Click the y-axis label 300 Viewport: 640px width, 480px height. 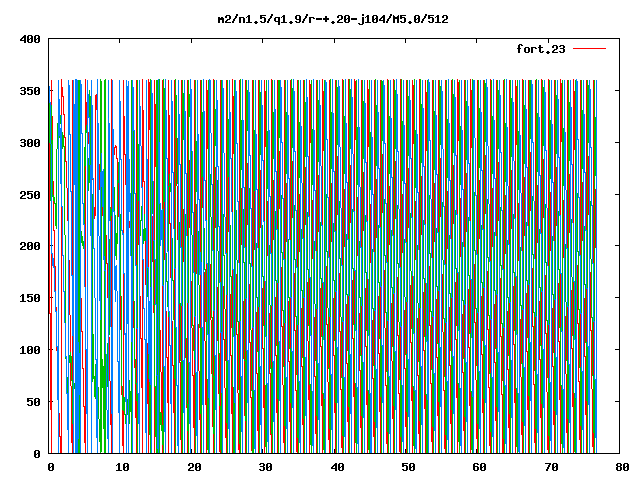point(30,143)
